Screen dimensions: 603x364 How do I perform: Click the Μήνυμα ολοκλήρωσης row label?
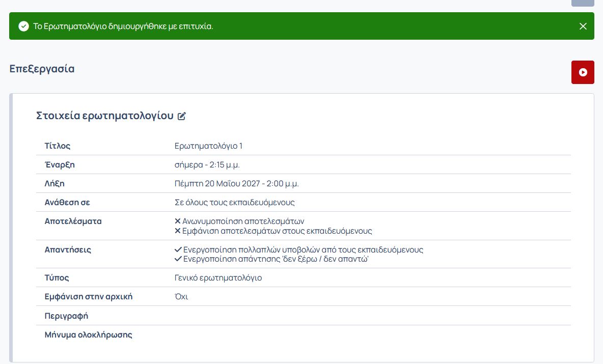89,335
